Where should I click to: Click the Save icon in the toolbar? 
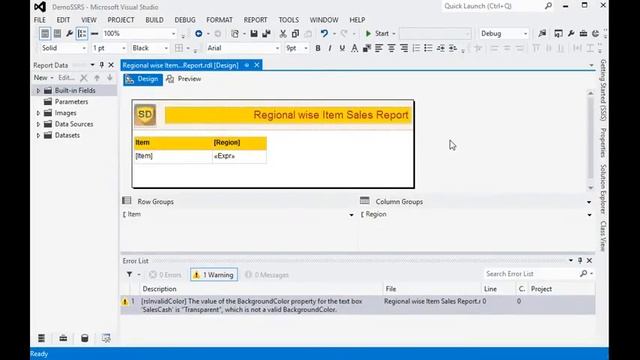point(254,33)
